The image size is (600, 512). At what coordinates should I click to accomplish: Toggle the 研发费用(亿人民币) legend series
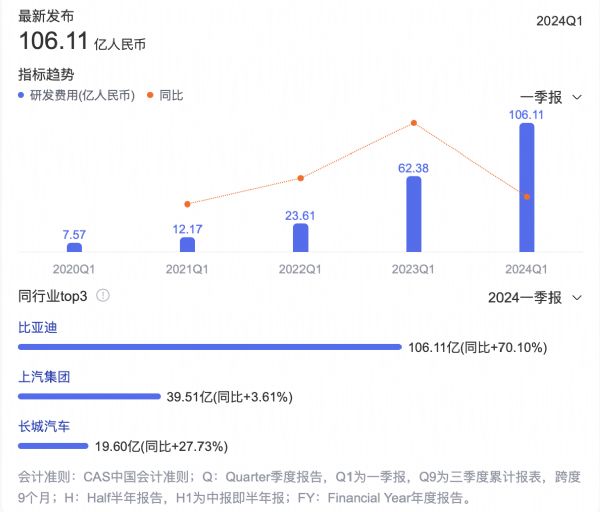77,95
